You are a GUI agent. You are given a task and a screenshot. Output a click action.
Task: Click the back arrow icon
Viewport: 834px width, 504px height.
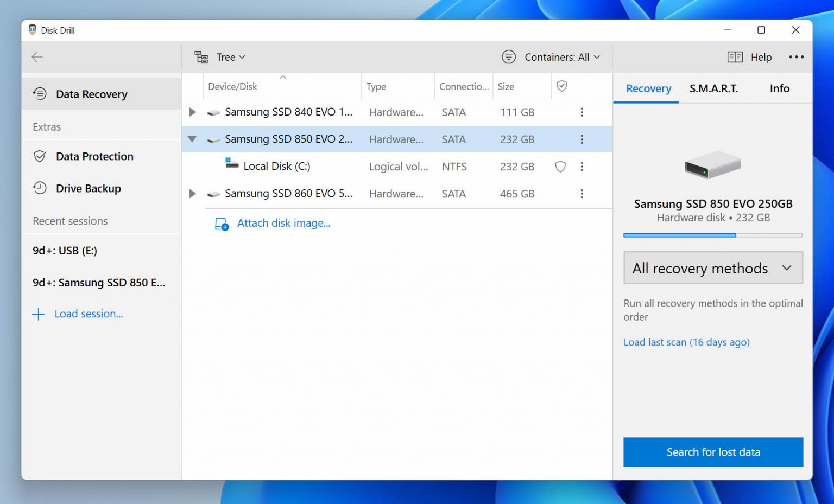tap(37, 57)
